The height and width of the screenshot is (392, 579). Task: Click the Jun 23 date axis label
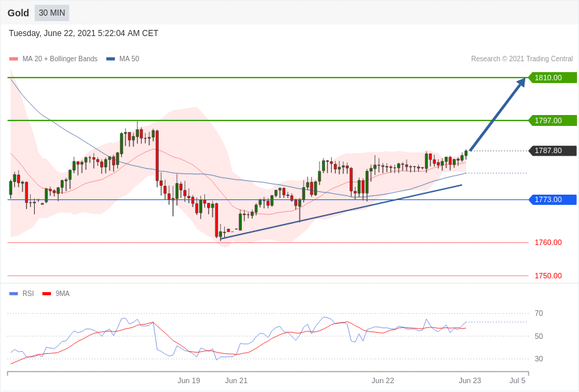pos(470,380)
